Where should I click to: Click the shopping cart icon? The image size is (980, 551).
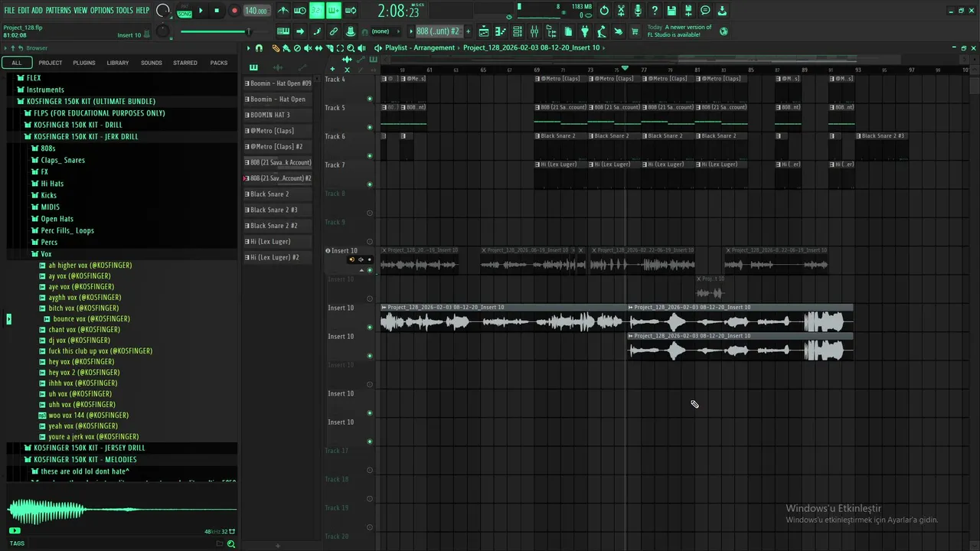coord(635,31)
